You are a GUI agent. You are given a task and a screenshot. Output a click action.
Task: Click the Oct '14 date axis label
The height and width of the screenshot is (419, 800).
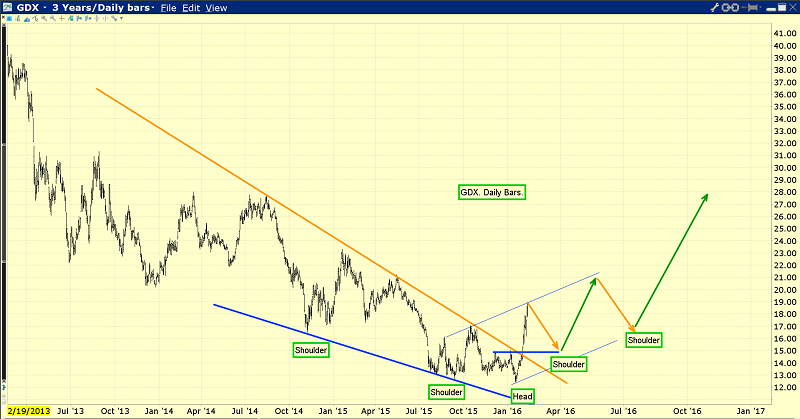pyautogui.click(x=289, y=411)
